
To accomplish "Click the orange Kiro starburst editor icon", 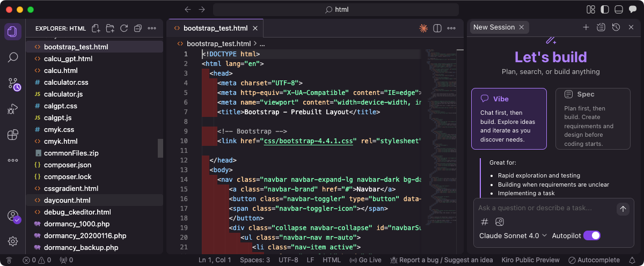I will [423, 28].
